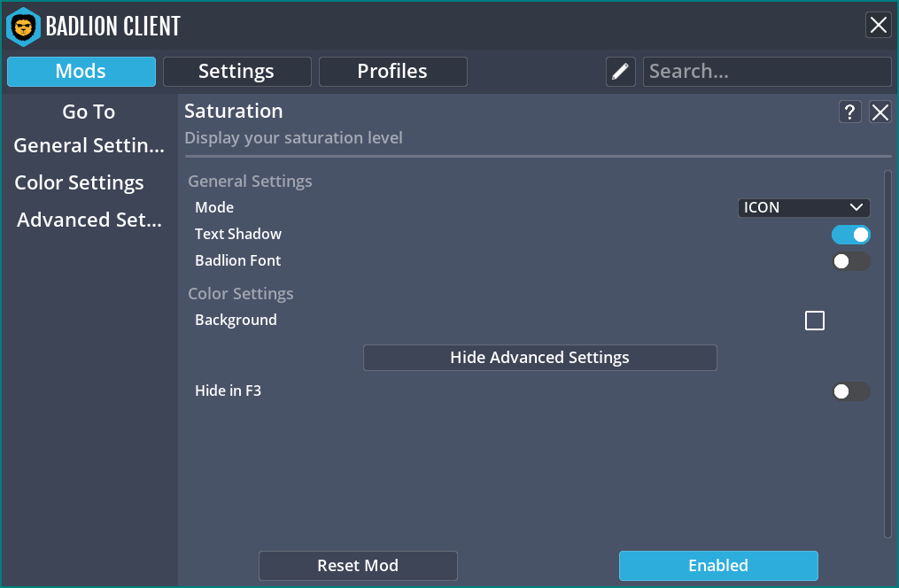
Task: Open the Profiles tab
Action: pyautogui.click(x=392, y=72)
